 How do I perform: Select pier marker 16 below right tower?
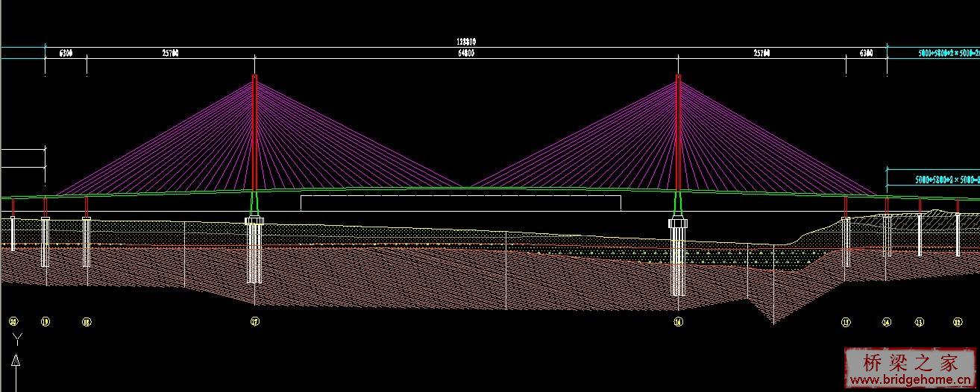tap(678, 322)
